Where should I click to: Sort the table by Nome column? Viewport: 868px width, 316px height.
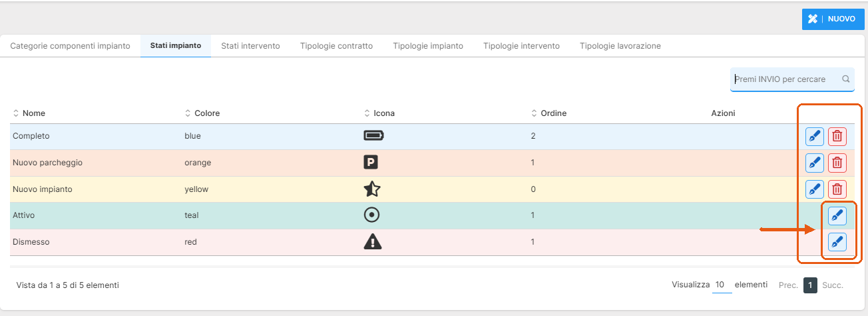(29, 113)
